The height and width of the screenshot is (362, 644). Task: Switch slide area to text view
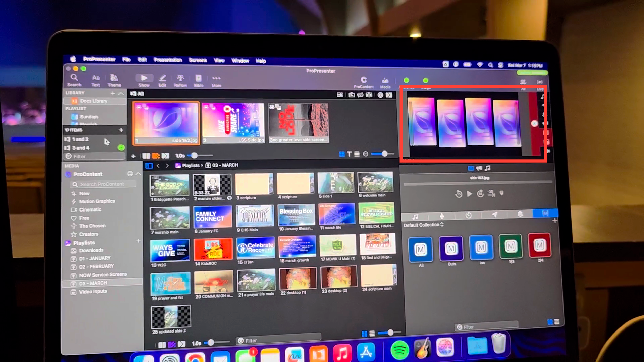[349, 154]
